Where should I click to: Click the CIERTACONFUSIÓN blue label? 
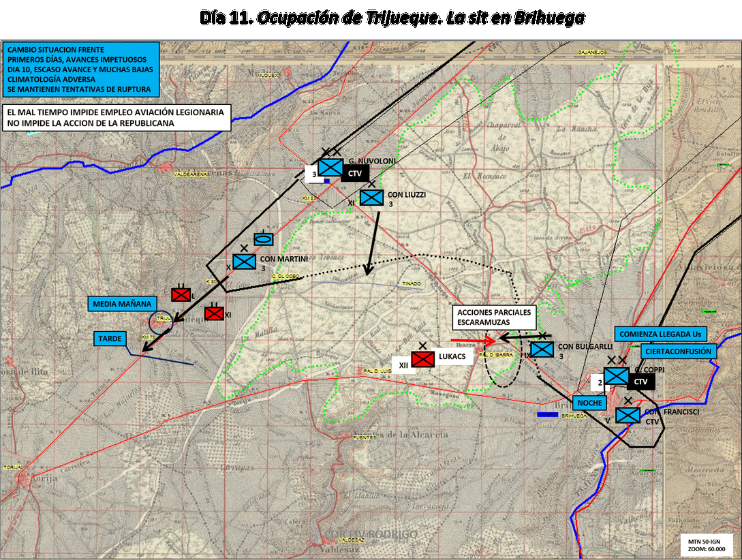678,352
